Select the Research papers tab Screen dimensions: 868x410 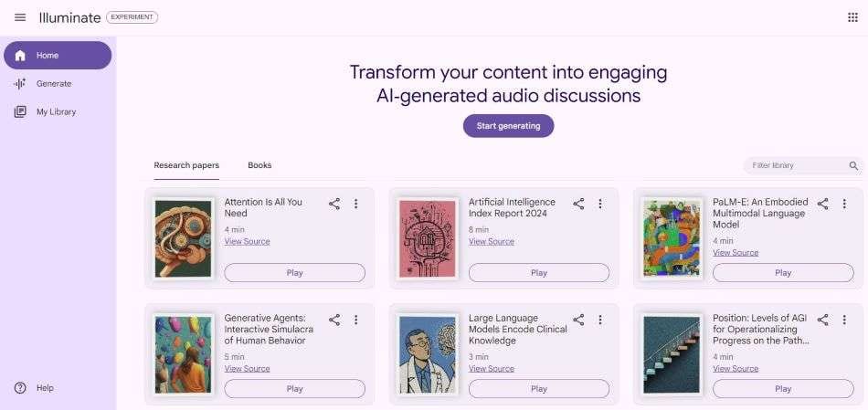click(x=186, y=165)
